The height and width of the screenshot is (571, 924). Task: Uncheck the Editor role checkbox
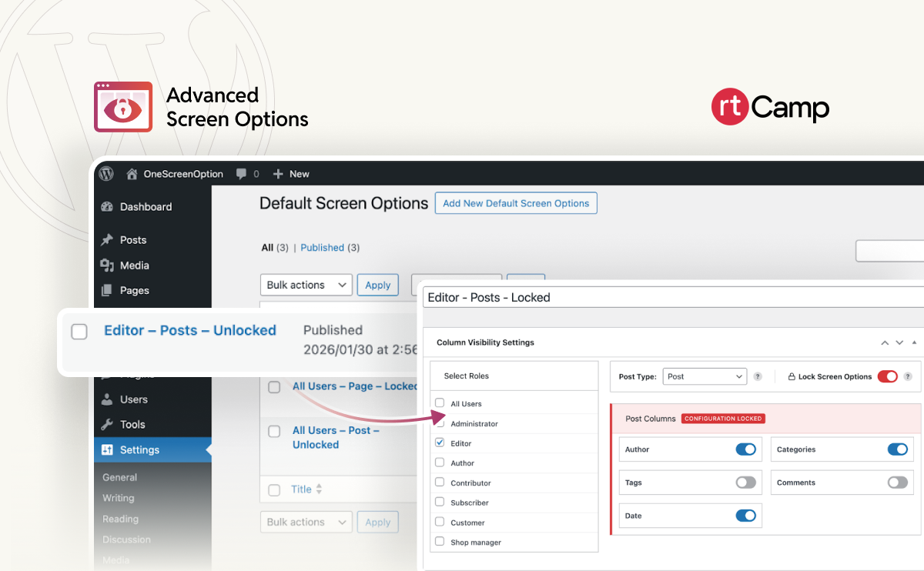pyautogui.click(x=439, y=442)
